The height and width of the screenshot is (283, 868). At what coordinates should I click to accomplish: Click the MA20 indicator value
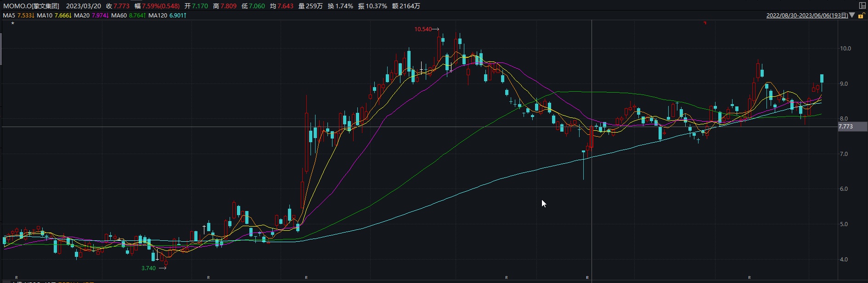100,15
